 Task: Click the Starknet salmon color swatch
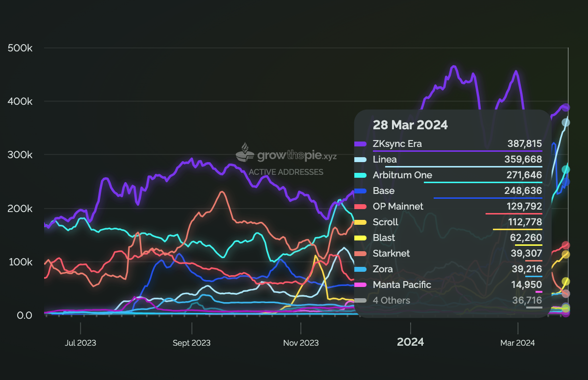tap(360, 254)
